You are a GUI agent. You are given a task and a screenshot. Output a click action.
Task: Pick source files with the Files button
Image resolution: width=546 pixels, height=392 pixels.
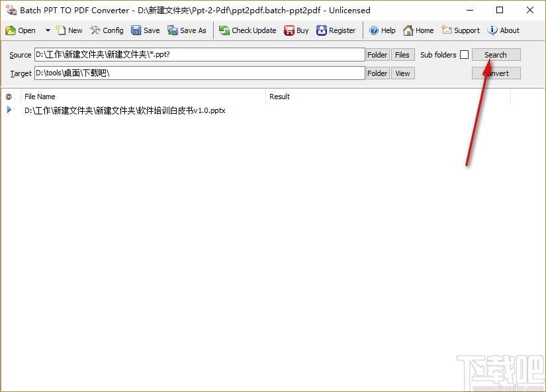(402, 55)
